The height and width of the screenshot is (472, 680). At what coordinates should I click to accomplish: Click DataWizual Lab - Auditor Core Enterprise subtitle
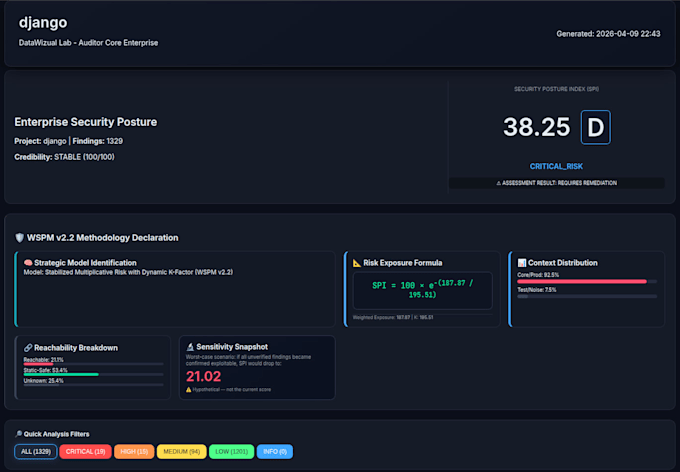coord(88,43)
